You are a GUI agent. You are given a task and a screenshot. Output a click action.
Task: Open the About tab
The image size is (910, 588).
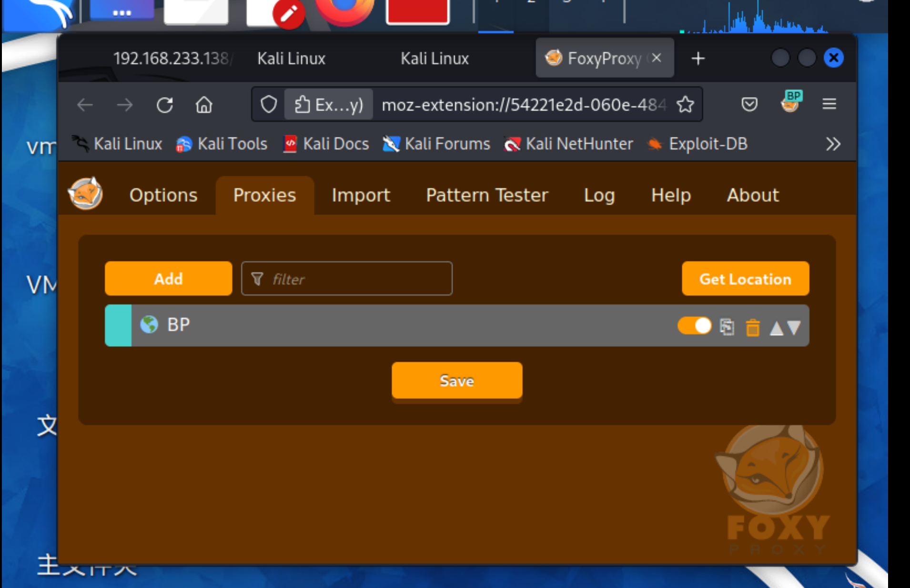pyautogui.click(x=753, y=195)
